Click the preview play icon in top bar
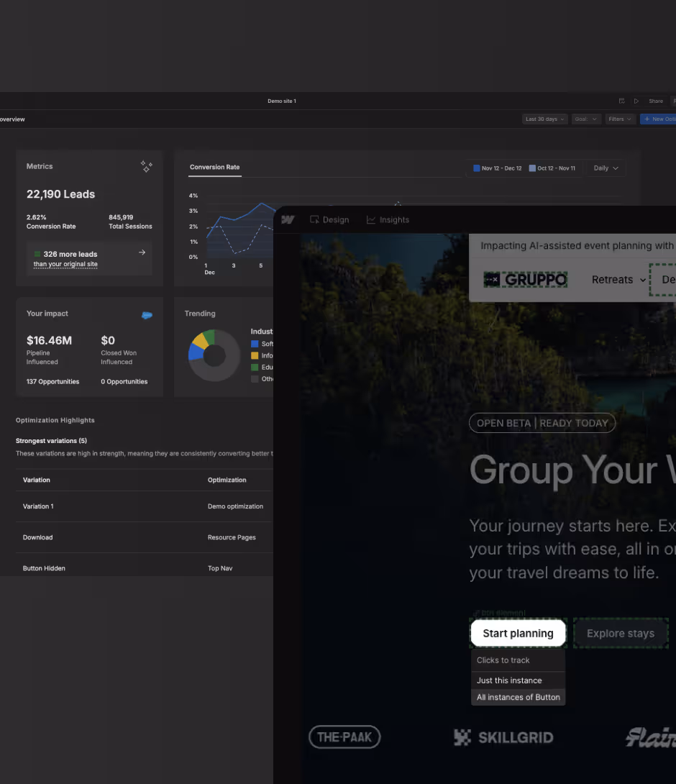This screenshot has height=784, width=676. click(636, 101)
